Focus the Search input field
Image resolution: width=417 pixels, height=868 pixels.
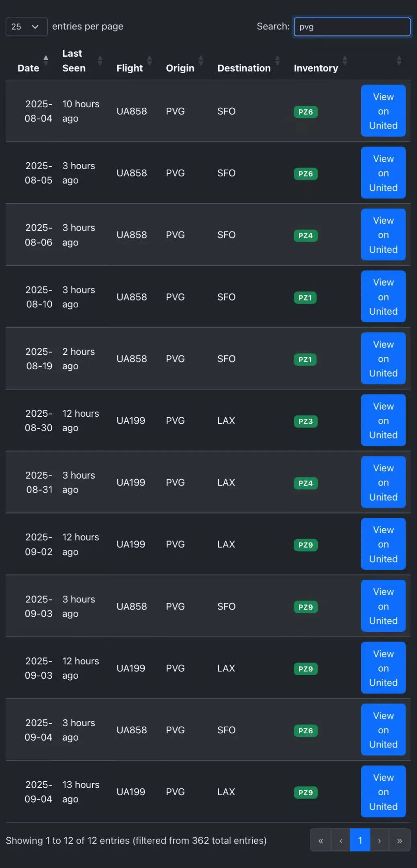pos(352,27)
